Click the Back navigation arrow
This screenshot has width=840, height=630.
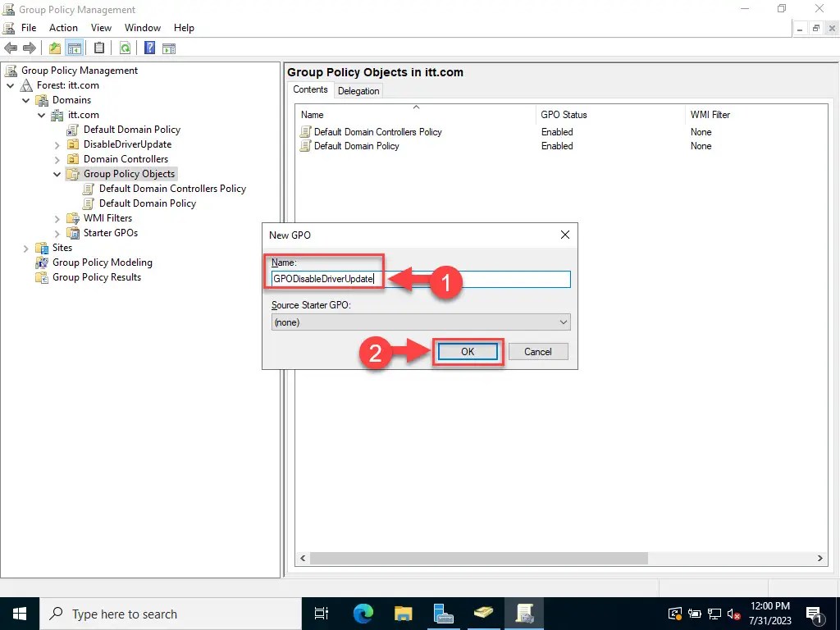pos(11,48)
